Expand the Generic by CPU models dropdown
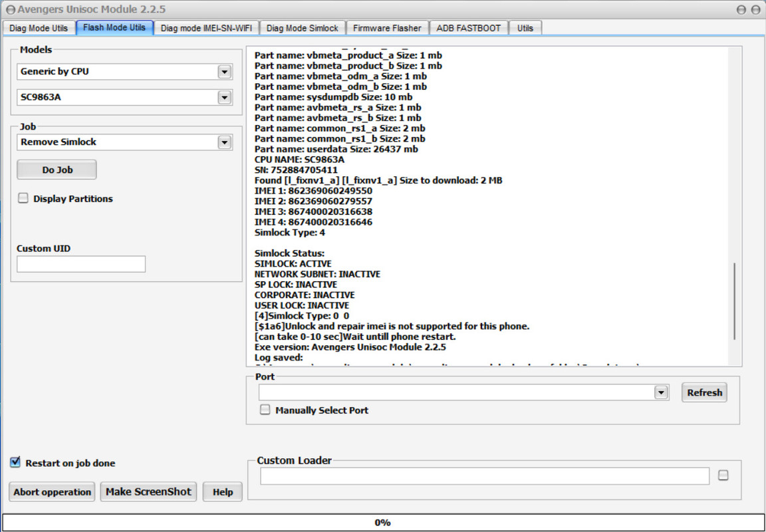766x532 pixels. pyautogui.click(x=224, y=72)
